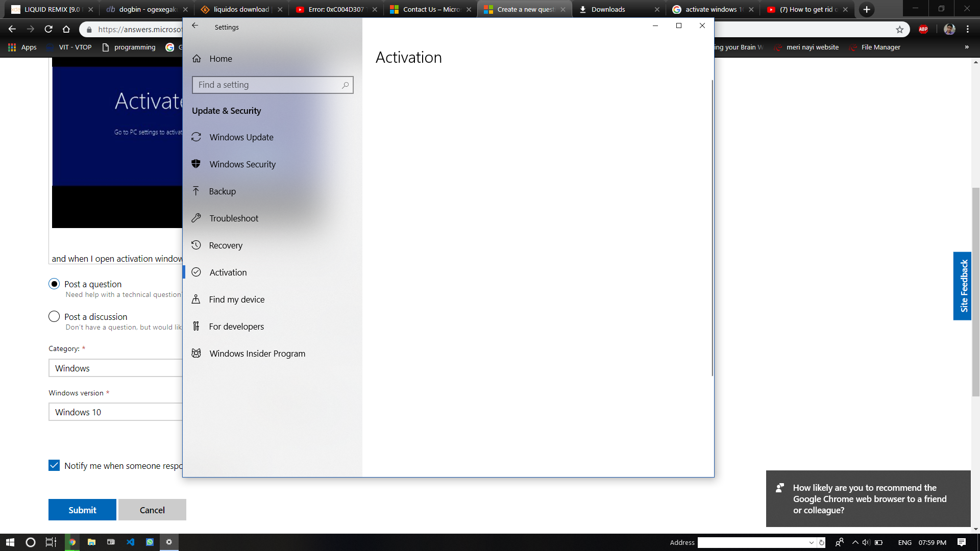980x551 pixels.
Task: Click the search magnifier in Find a setting
Action: (x=346, y=85)
